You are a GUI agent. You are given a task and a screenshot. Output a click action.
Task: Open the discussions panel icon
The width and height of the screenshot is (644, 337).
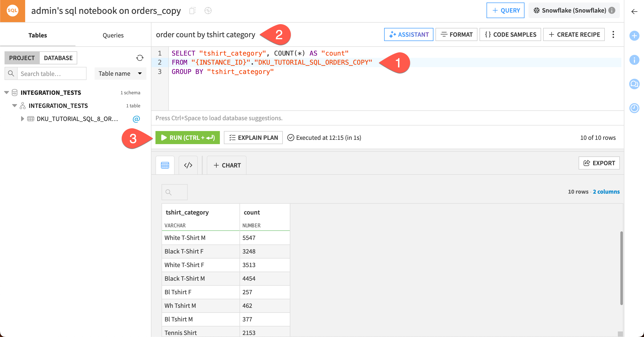pos(634,84)
